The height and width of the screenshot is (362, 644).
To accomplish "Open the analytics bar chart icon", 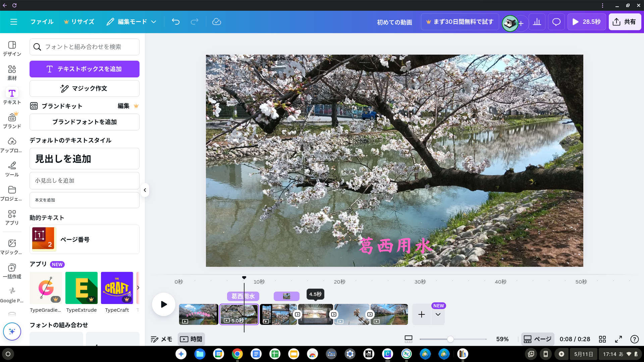I will (537, 22).
